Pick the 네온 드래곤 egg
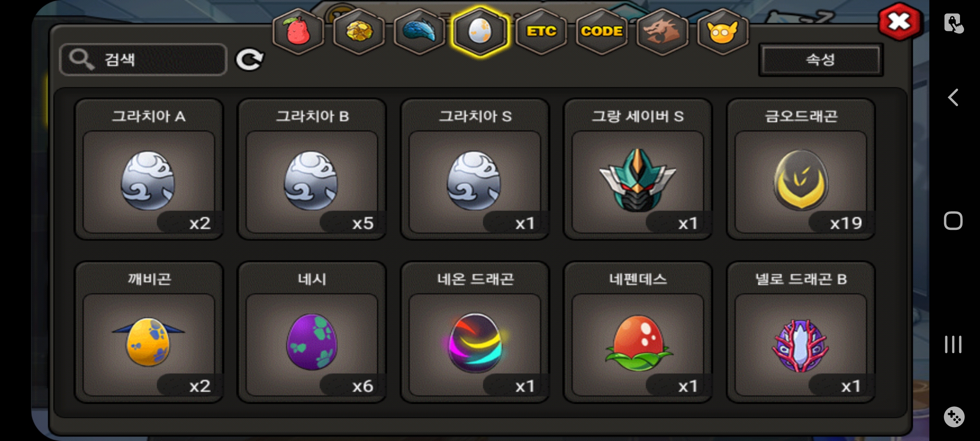The image size is (980, 441). click(x=475, y=332)
